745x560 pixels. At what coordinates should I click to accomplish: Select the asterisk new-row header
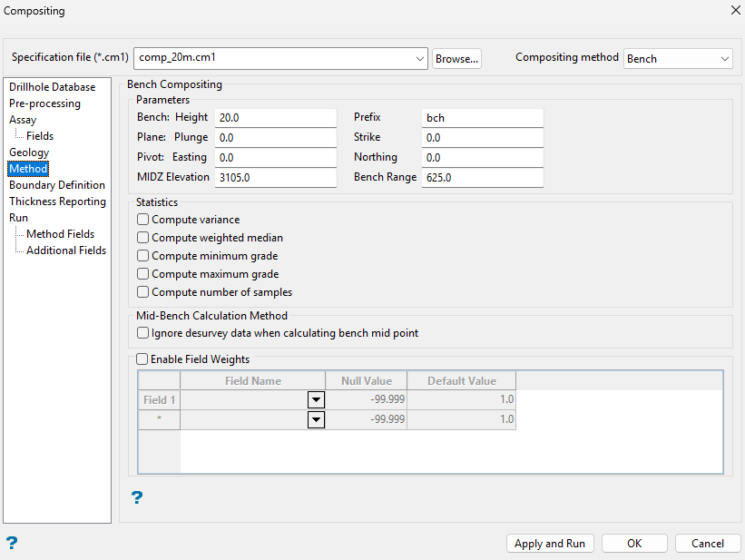click(159, 419)
